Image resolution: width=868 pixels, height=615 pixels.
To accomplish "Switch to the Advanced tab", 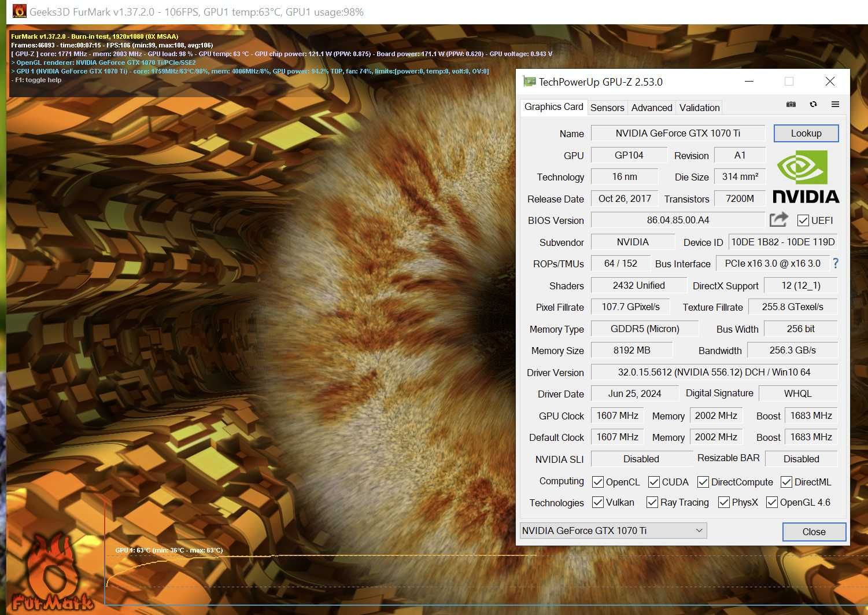I will tap(652, 108).
